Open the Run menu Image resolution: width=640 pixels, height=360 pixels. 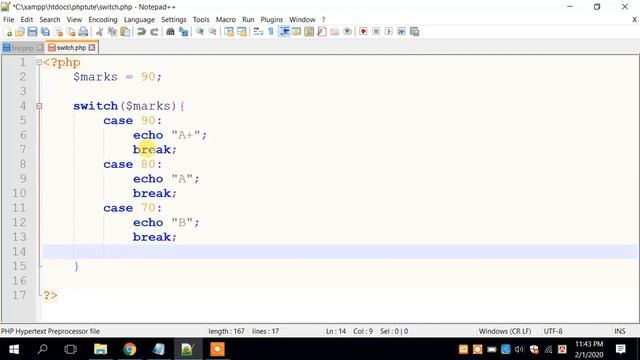(248, 20)
